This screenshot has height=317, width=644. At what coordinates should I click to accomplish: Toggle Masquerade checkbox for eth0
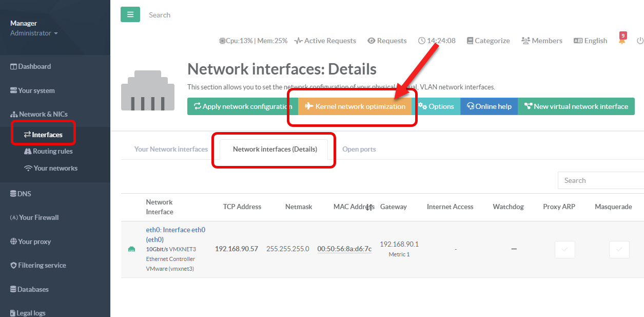tap(619, 249)
